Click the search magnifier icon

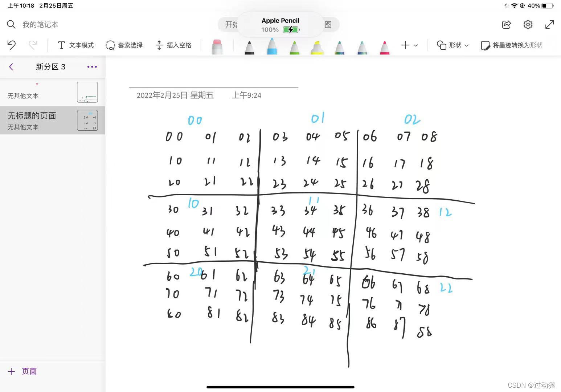pyautogui.click(x=11, y=24)
